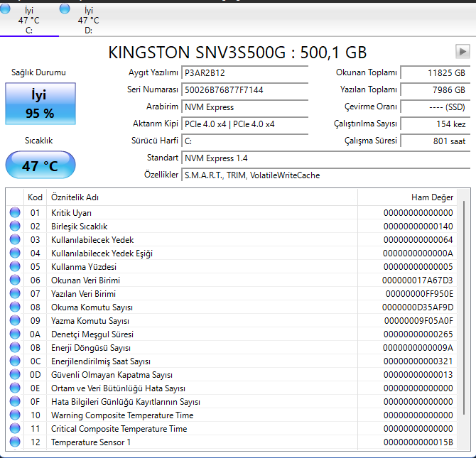The width and height of the screenshot is (476, 458).
Task: Click code cell 0A
Action: click(x=36, y=334)
